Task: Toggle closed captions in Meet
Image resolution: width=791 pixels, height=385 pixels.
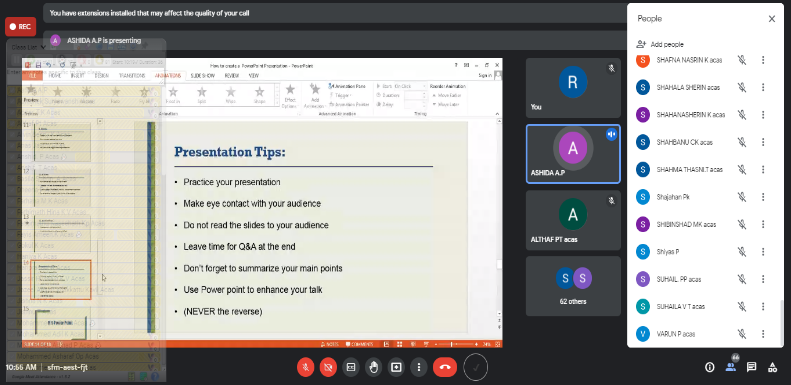Action: [x=351, y=367]
